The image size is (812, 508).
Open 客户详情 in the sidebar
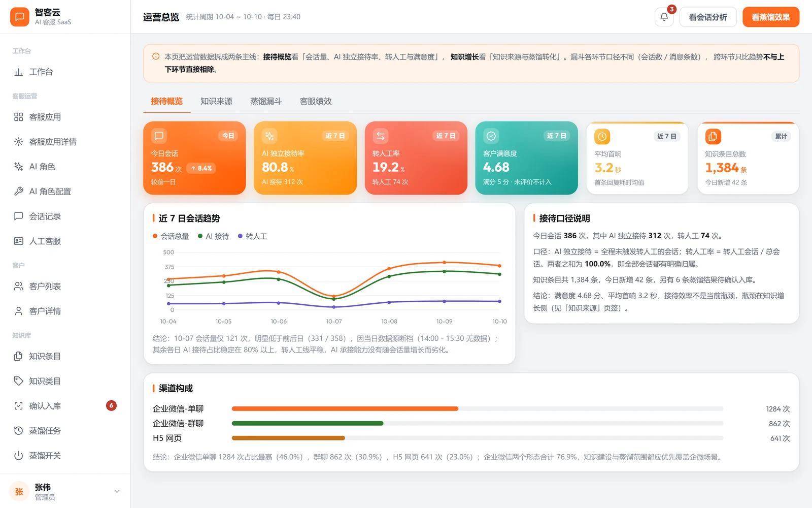tap(65, 311)
